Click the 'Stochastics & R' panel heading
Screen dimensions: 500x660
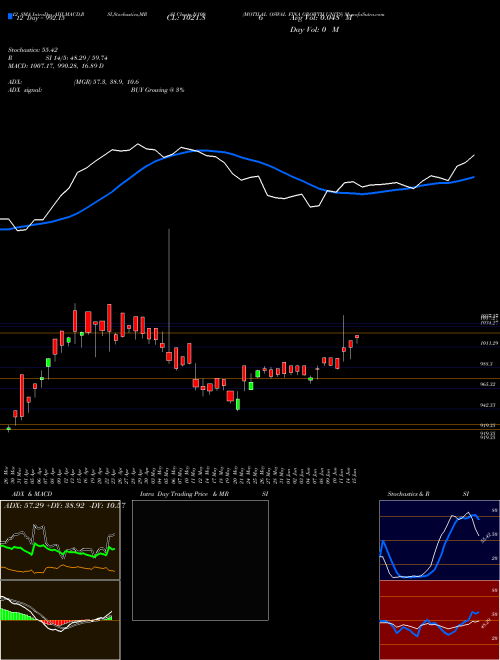[x=409, y=494]
